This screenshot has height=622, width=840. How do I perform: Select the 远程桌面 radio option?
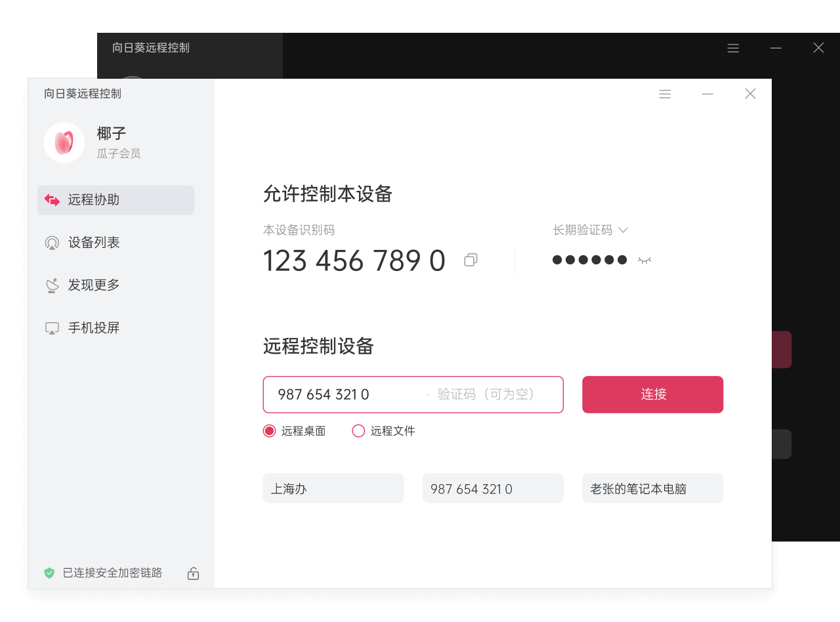(x=268, y=430)
